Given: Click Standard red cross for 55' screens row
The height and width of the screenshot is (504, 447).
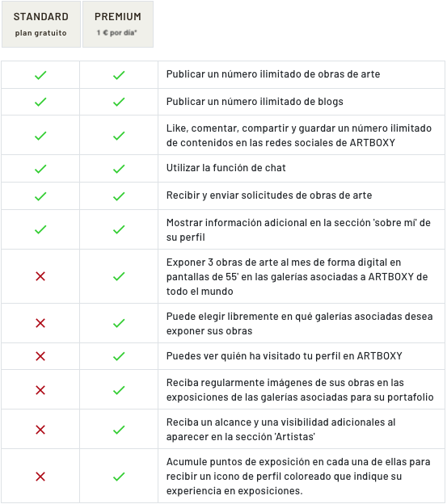Looking at the screenshot, I should point(40,276).
